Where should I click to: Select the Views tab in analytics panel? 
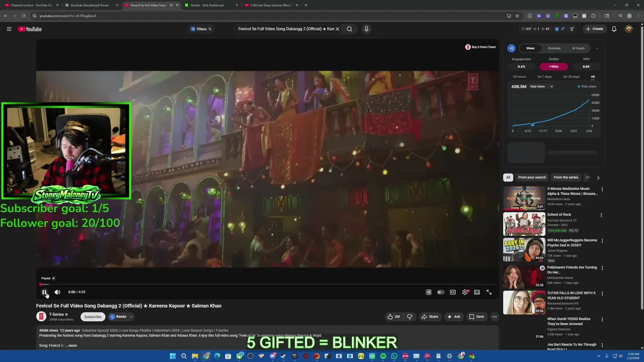tap(530, 48)
